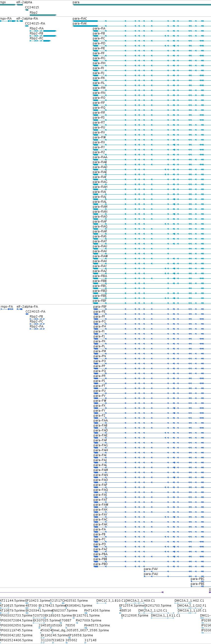Open the para-PAV protein label
This screenshot has width=211, height=644.
pos(151,569)
